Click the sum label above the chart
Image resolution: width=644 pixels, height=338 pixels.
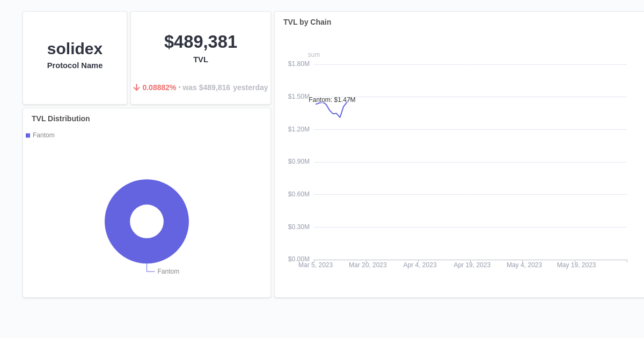[x=313, y=54]
